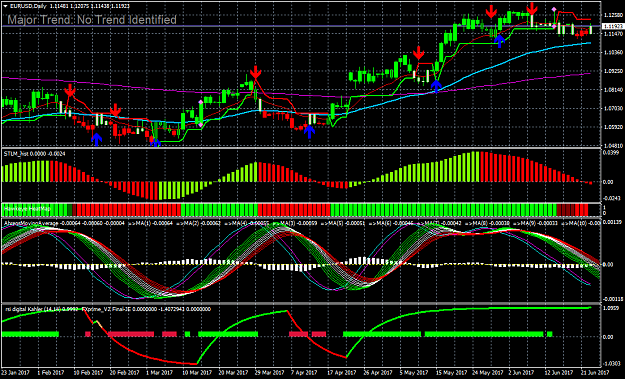Click the -0.0243 STLM scale value

coord(610,198)
